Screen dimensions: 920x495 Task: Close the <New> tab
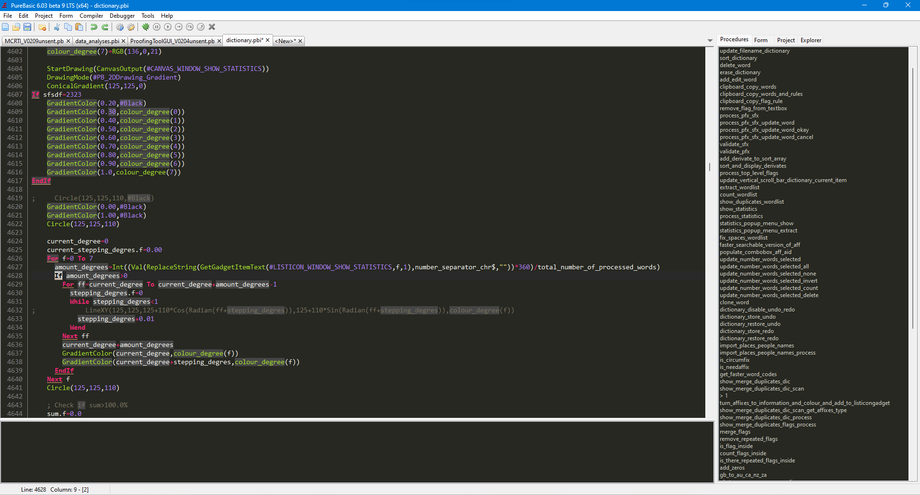[x=300, y=41]
